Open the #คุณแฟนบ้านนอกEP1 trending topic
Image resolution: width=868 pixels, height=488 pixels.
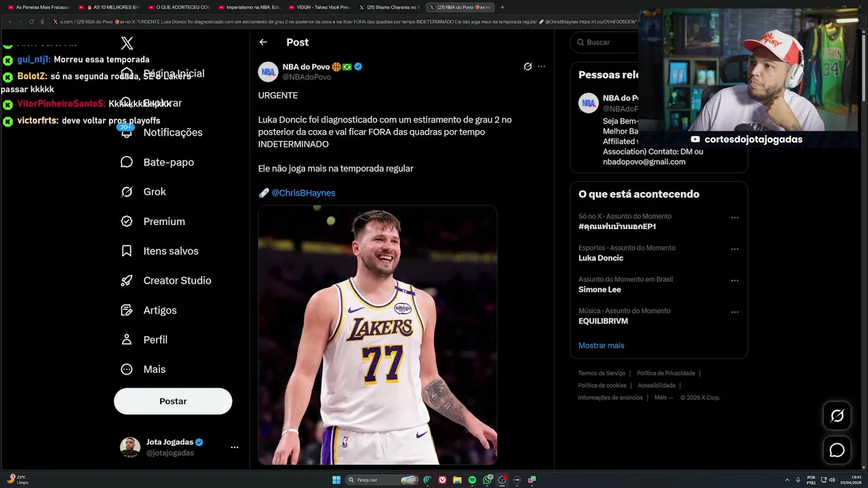[x=617, y=226]
